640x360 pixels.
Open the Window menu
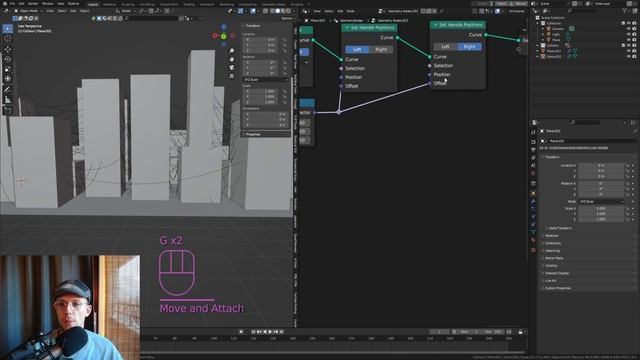[x=47, y=4]
